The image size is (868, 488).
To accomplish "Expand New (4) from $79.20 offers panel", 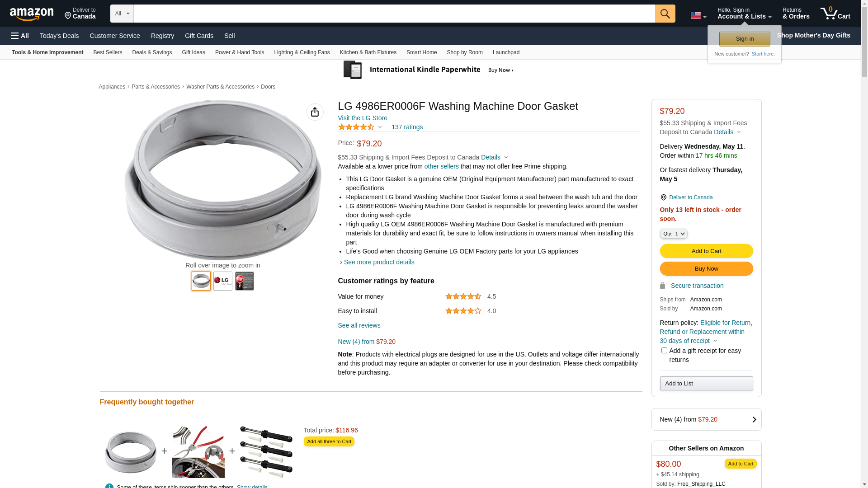I will (706, 419).
